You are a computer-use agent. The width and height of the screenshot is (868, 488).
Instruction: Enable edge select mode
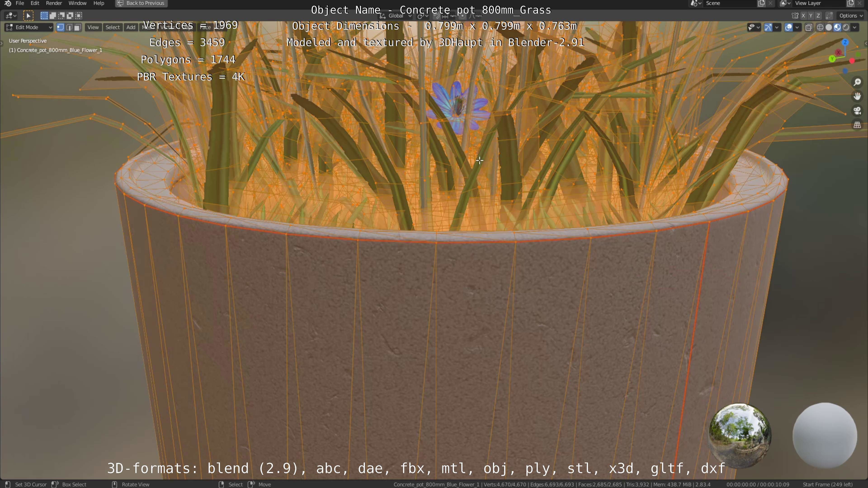pyautogui.click(x=69, y=27)
